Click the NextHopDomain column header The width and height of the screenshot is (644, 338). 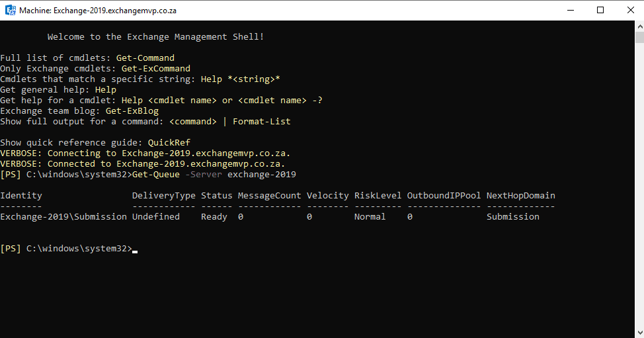[x=521, y=196]
